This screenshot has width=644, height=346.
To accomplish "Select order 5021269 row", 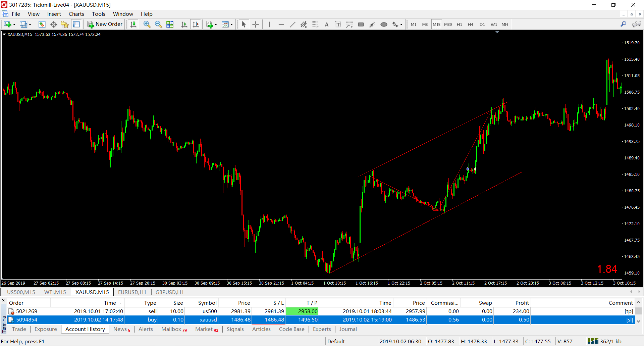I will tap(321, 311).
